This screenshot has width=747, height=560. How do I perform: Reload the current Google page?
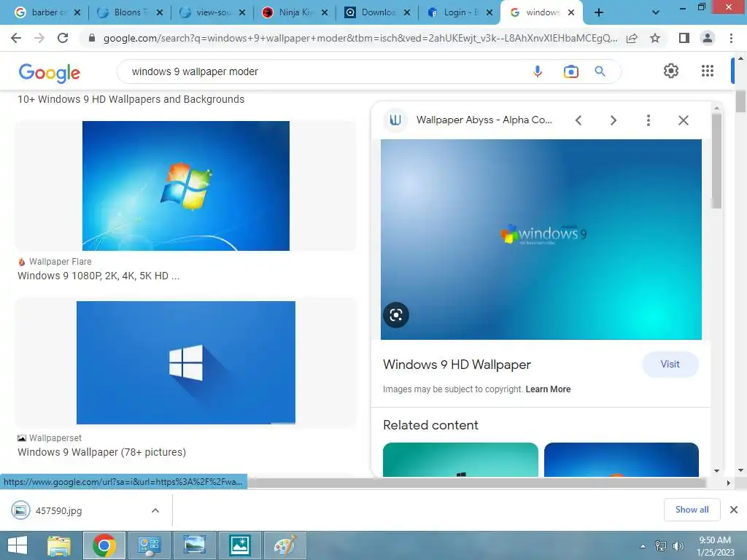[63, 38]
